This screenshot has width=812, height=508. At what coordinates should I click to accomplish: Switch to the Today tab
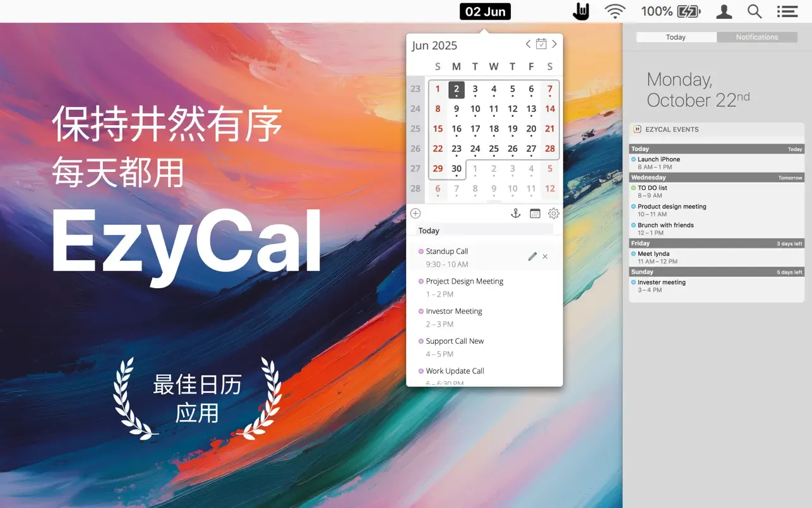(x=676, y=37)
